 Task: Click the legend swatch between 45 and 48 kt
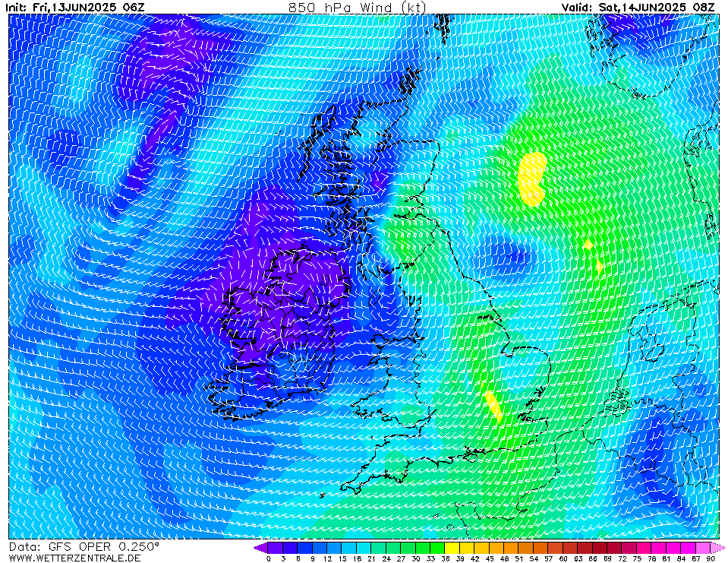(496, 548)
